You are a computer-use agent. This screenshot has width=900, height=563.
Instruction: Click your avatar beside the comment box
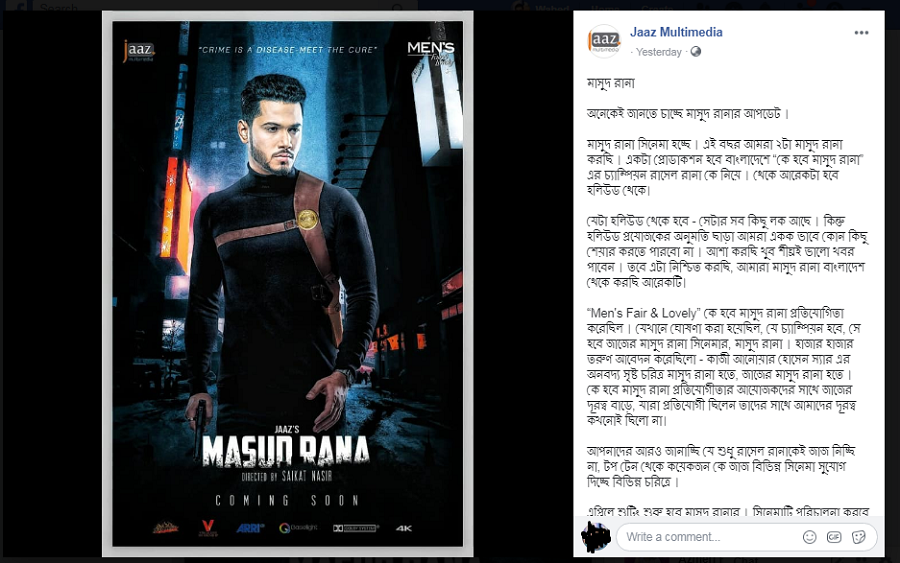pyautogui.click(x=596, y=537)
